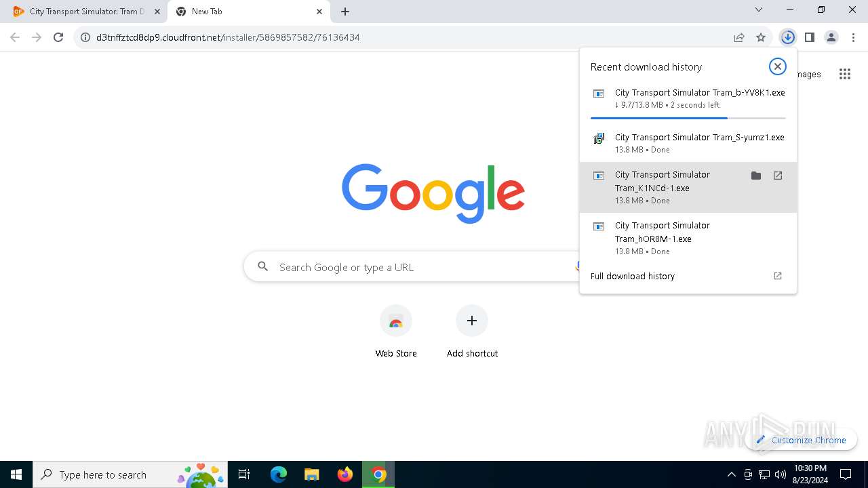868x488 pixels.
Task: Open Web Store shortcut
Action: 396,332
